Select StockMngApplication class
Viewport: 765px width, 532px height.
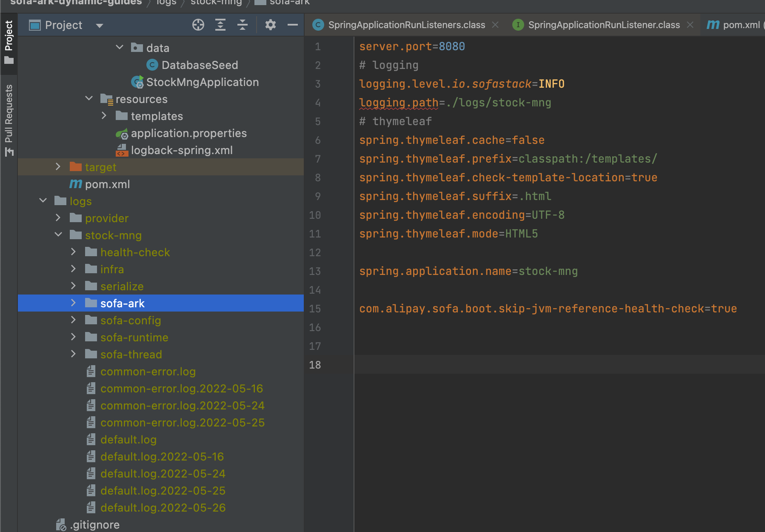point(202,82)
